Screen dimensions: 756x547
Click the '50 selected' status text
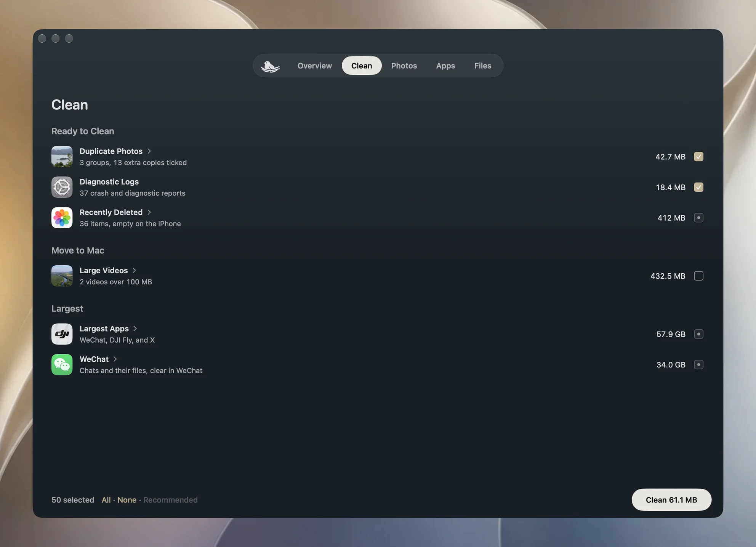click(x=73, y=500)
